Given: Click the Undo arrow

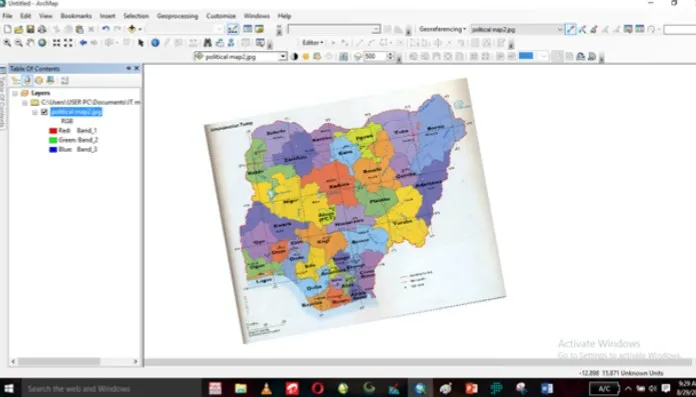Looking at the screenshot, I should pos(105,29).
